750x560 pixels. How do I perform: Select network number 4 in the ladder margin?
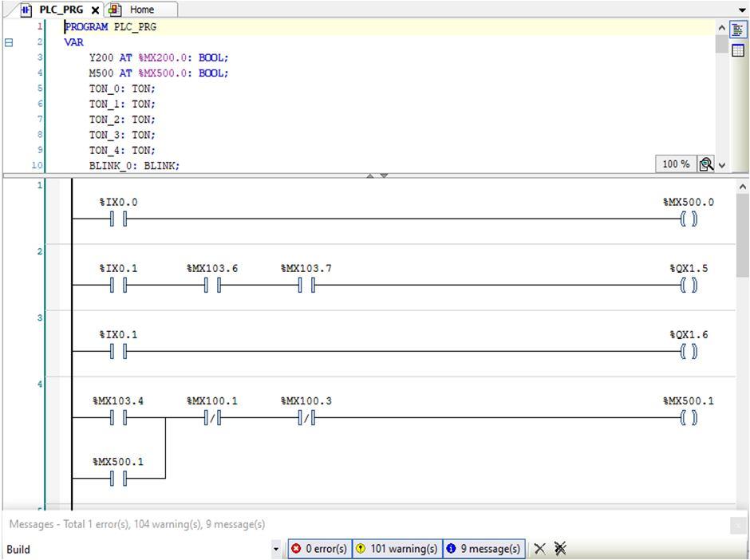coord(39,384)
